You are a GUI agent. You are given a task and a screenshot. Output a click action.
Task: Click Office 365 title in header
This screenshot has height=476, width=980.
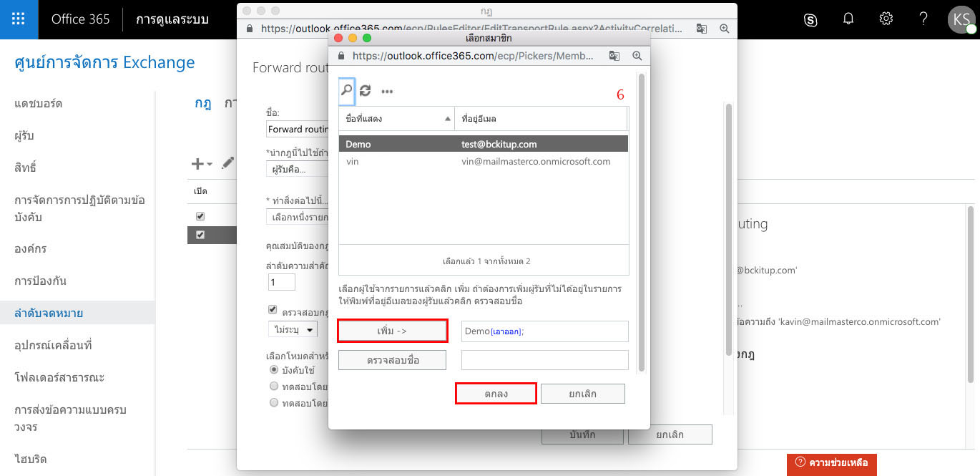click(81, 19)
